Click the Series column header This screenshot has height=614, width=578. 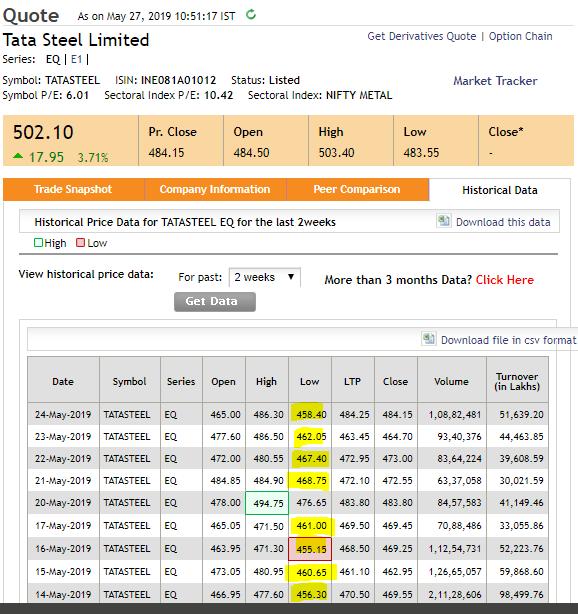pos(181,381)
